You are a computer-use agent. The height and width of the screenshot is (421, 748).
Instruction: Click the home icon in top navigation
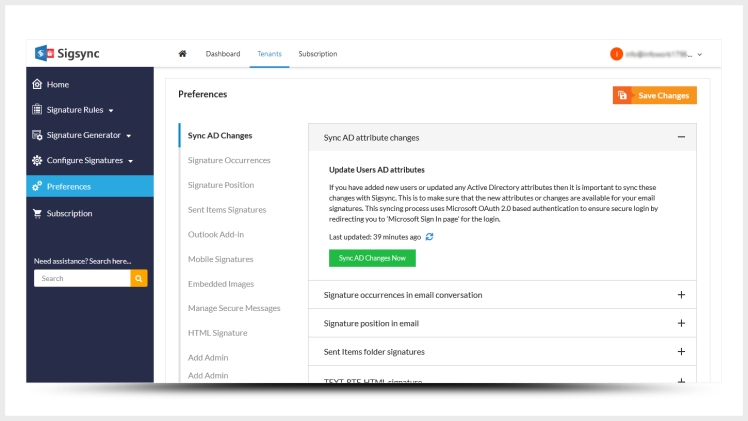(182, 53)
